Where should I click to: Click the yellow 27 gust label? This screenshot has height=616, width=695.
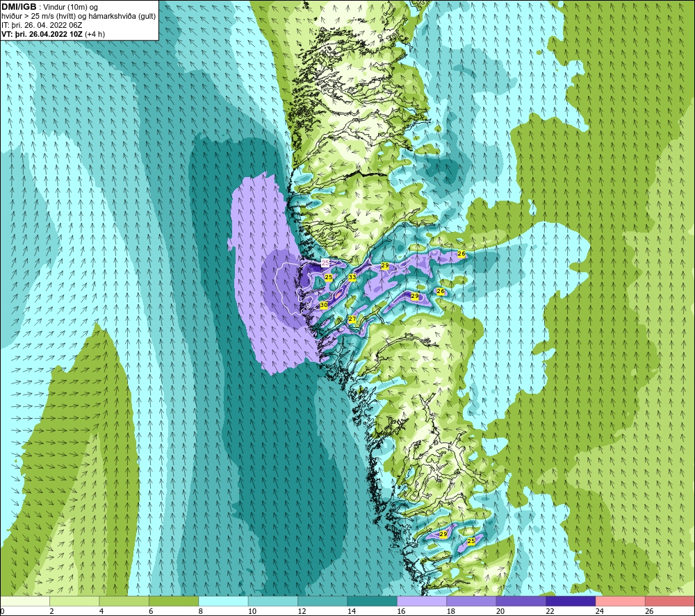[x=352, y=319]
